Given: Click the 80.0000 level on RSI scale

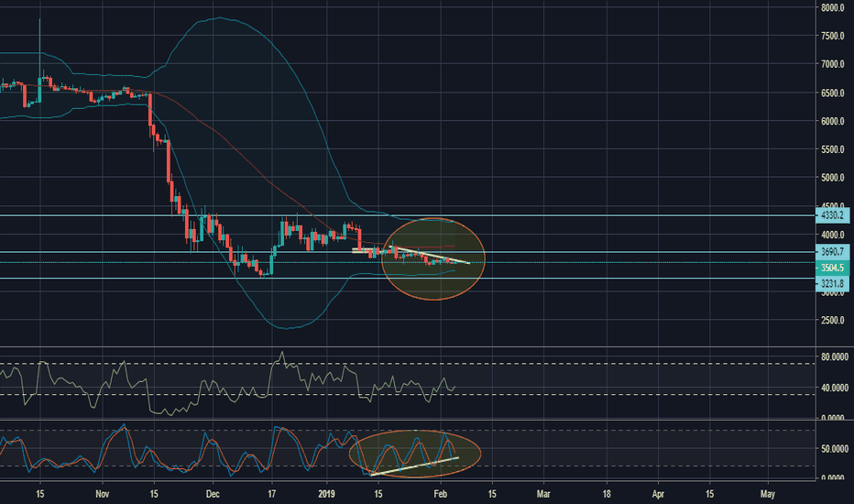Looking at the screenshot, I should coord(835,356).
